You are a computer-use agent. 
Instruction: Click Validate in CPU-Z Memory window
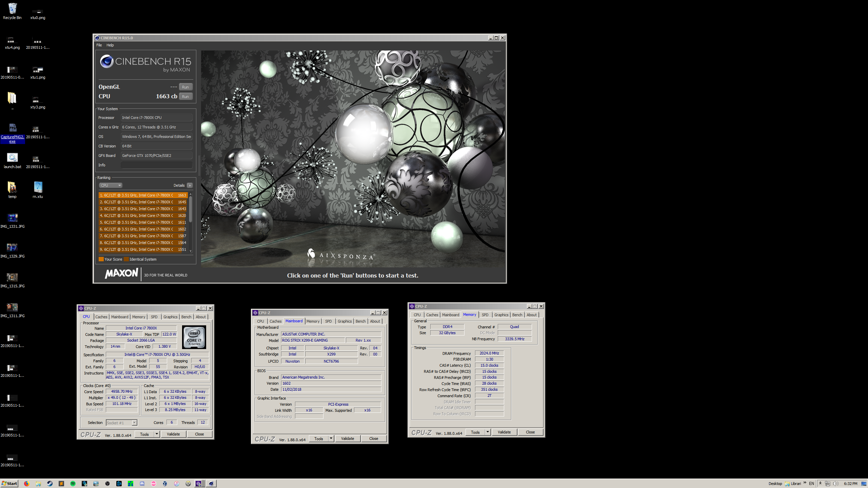coord(504,432)
